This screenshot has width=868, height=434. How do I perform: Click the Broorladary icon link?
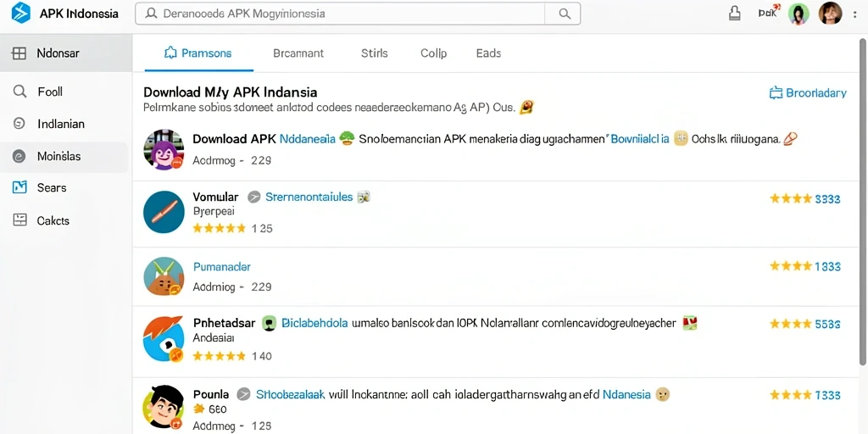808,93
